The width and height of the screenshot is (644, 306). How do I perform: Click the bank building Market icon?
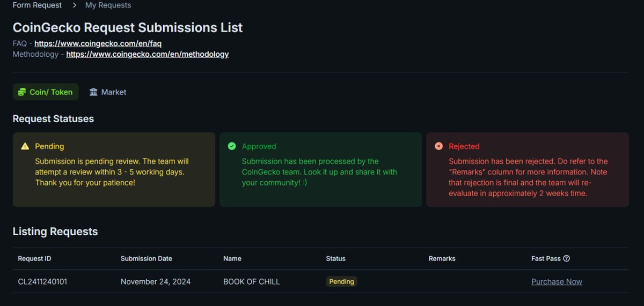[x=93, y=92]
